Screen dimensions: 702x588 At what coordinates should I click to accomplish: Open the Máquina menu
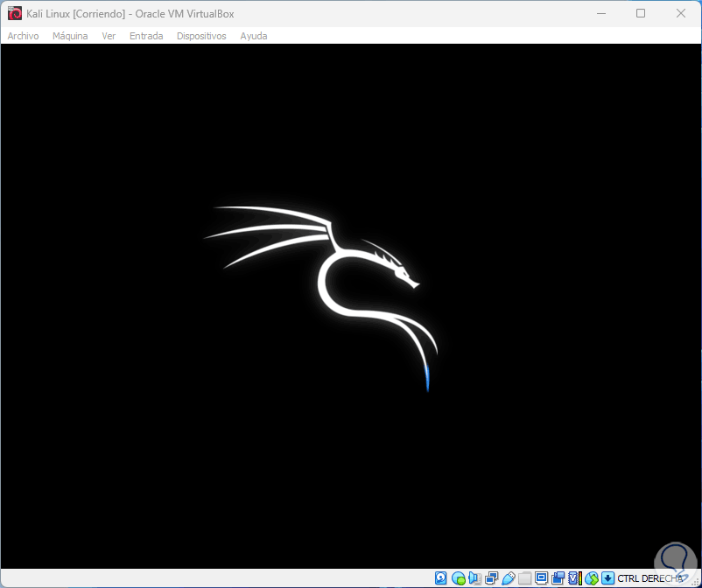point(70,36)
